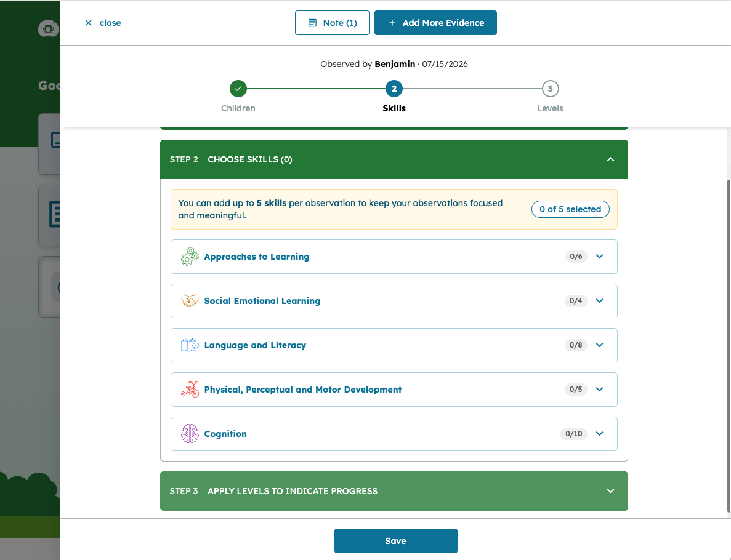Click the Cognition title
Image resolution: width=731 pixels, height=560 pixels.
point(225,434)
